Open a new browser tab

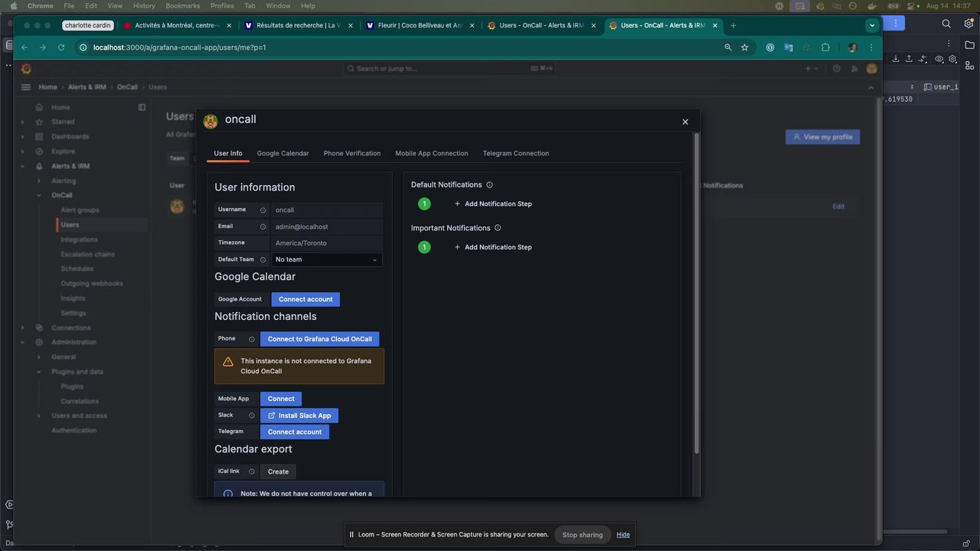pyautogui.click(x=733, y=25)
